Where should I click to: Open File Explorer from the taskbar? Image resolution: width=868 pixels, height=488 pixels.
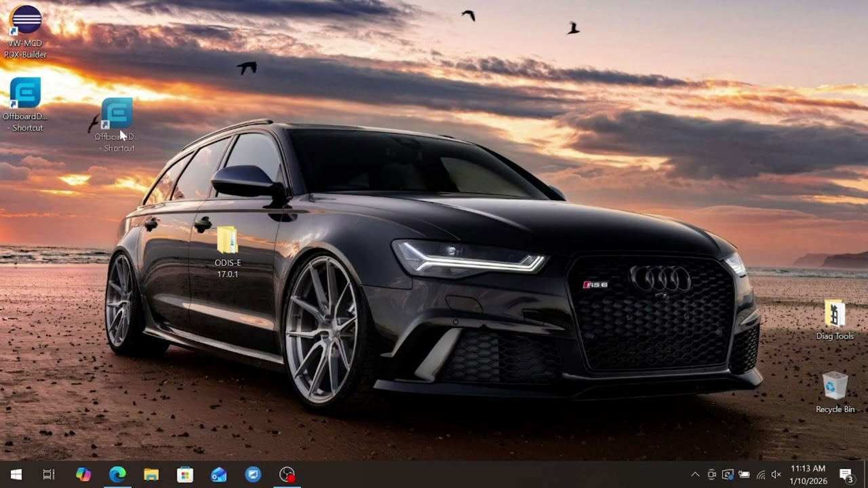tap(151, 474)
